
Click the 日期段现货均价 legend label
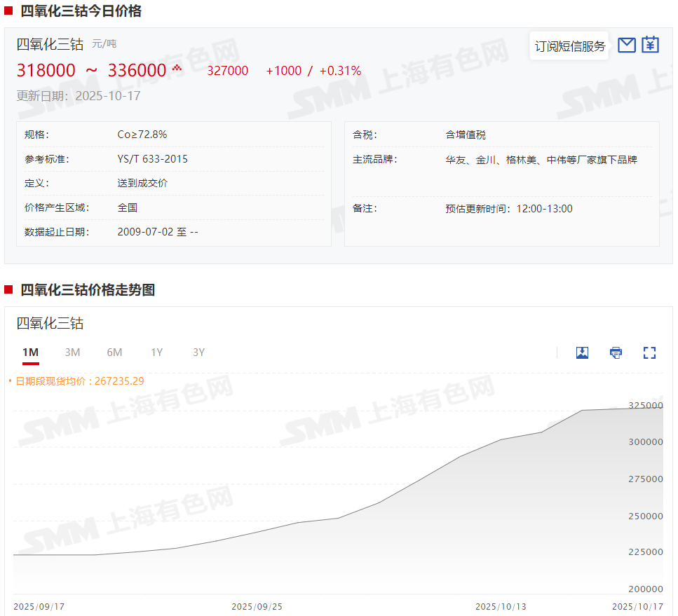tap(50, 381)
